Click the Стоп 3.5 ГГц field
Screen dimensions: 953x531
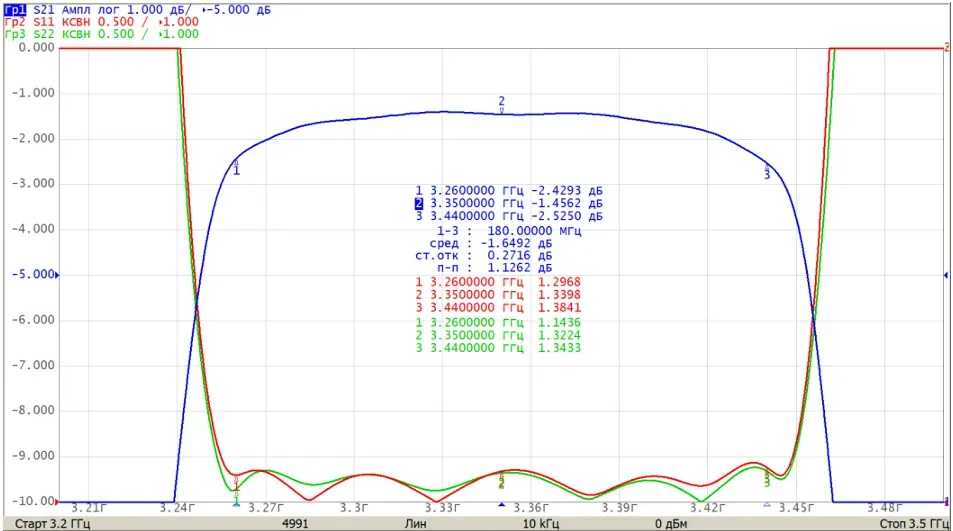913,524
